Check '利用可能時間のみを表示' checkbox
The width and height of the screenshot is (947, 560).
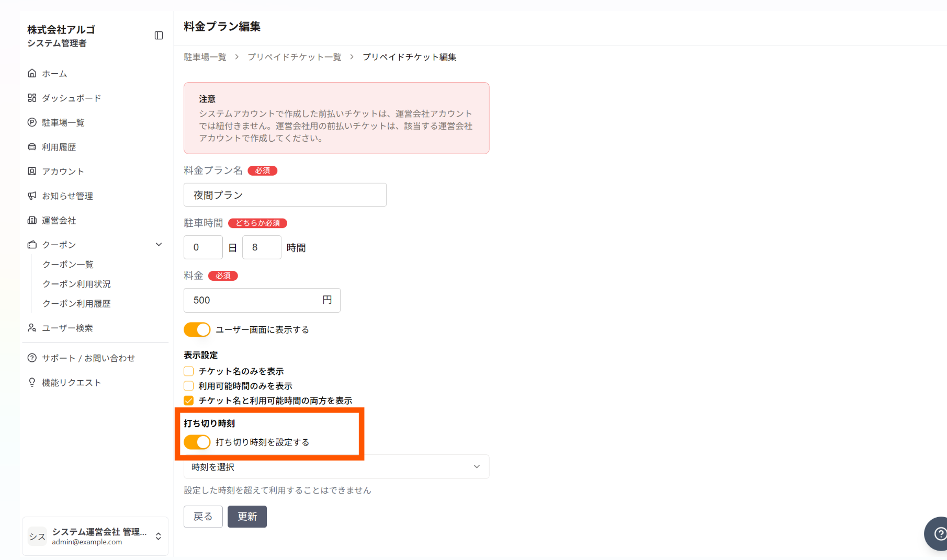pos(189,386)
